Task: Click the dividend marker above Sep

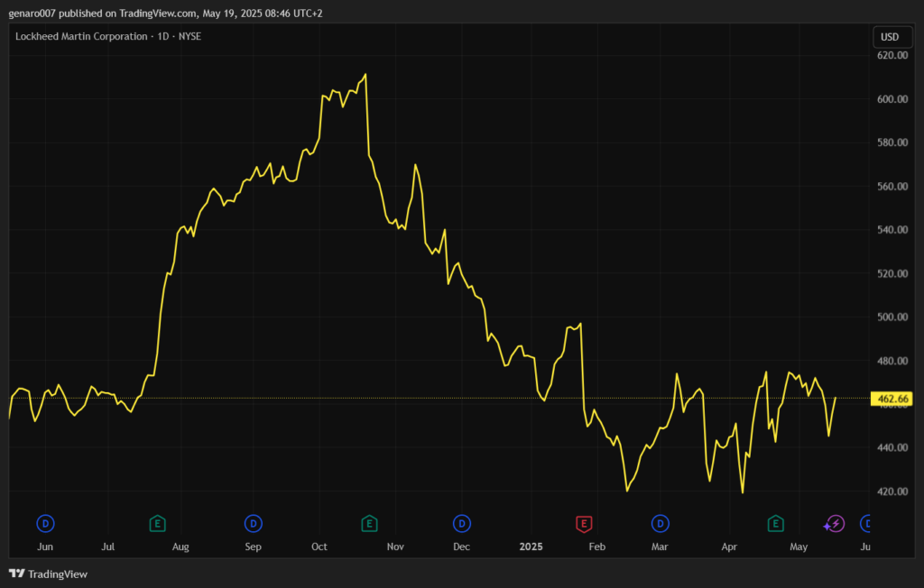Action: (254, 523)
